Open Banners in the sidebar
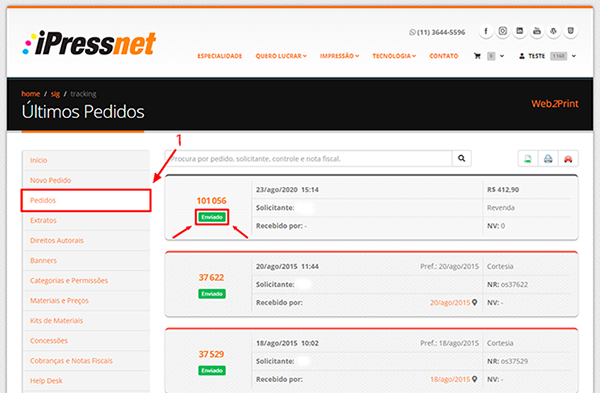This screenshot has width=600, height=393. coord(86,261)
